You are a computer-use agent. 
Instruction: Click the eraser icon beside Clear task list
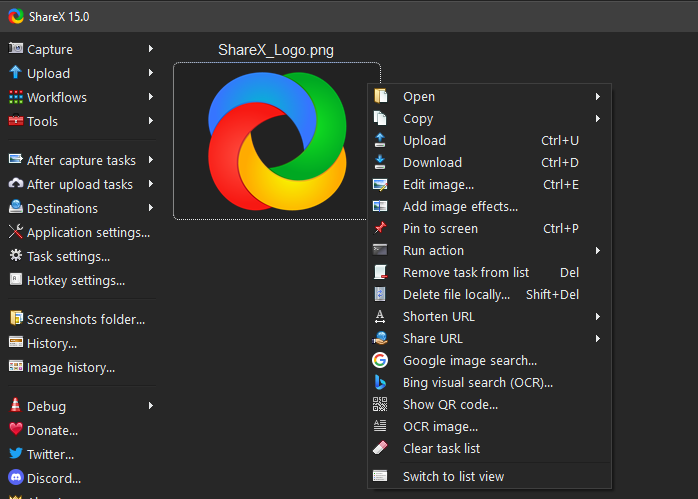click(380, 448)
